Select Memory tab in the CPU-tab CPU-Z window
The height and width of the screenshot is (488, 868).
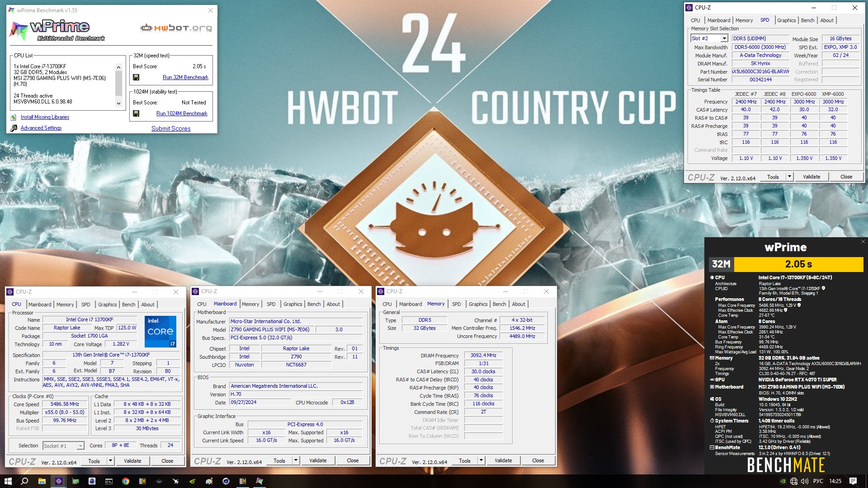coord(65,305)
